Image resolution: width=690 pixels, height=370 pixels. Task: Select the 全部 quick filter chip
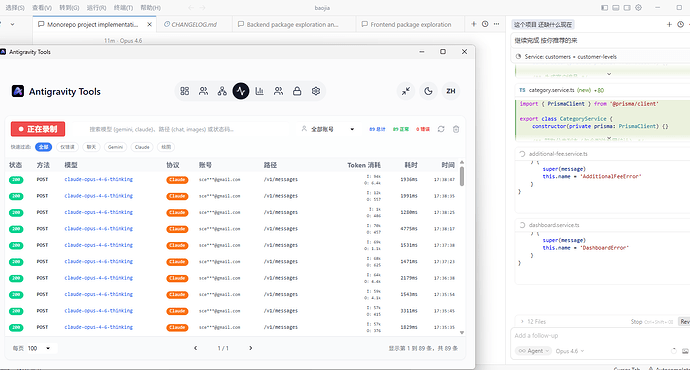pyautogui.click(x=43, y=147)
